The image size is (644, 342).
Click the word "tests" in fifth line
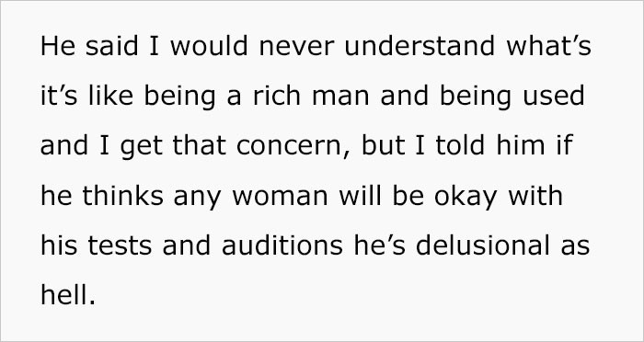point(120,245)
